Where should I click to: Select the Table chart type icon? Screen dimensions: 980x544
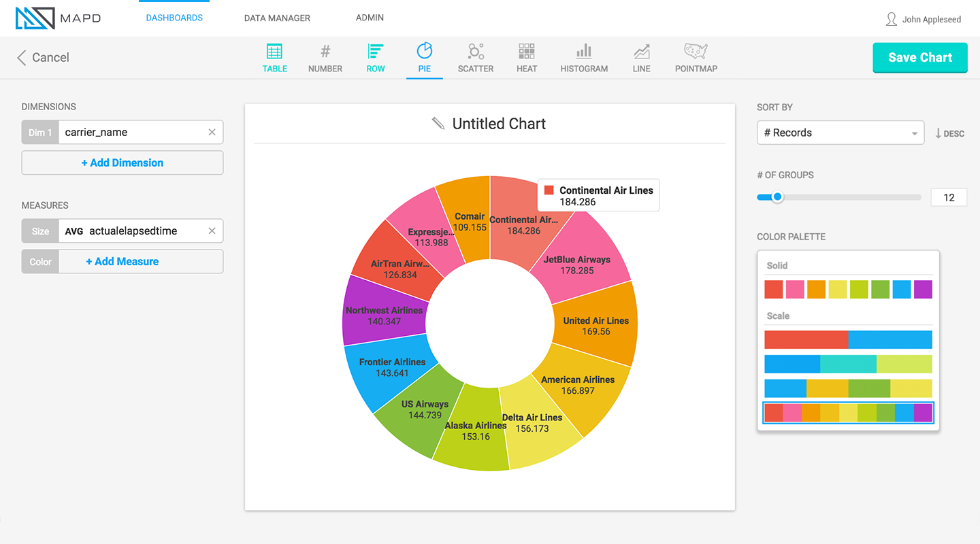point(274,52)
